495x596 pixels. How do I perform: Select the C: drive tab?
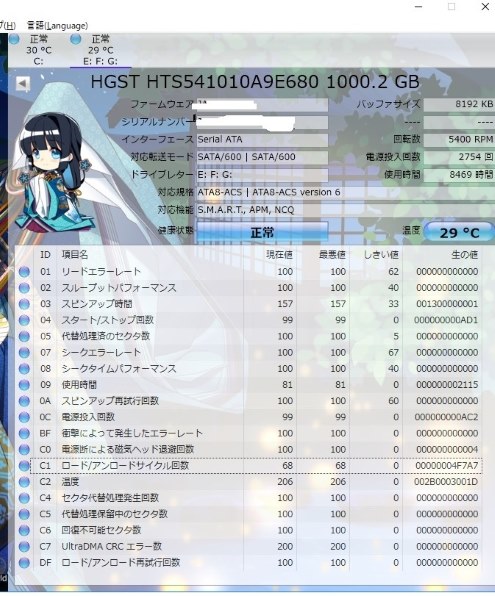[38, 50]
